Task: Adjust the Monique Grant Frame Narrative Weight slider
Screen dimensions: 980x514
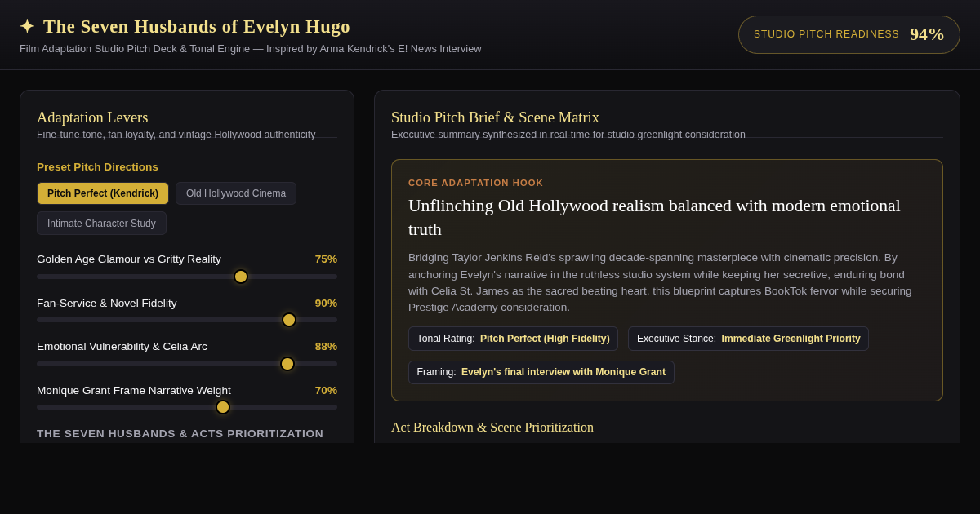Action: [x=187, y=407]
